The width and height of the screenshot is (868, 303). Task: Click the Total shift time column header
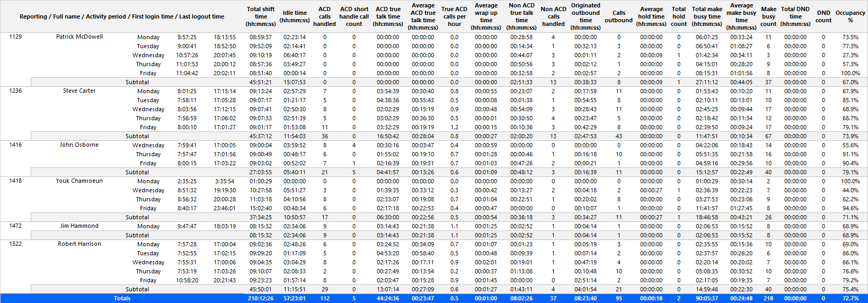(x=261, y=16)
